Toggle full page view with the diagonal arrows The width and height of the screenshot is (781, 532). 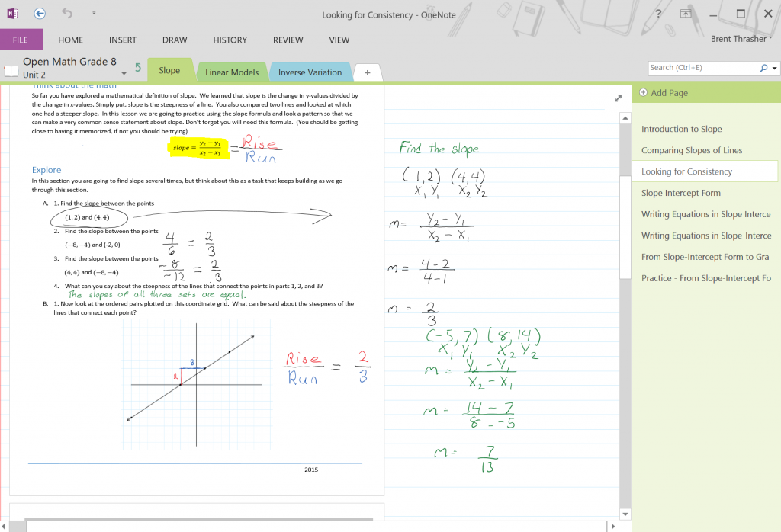[x=619, y=98]
